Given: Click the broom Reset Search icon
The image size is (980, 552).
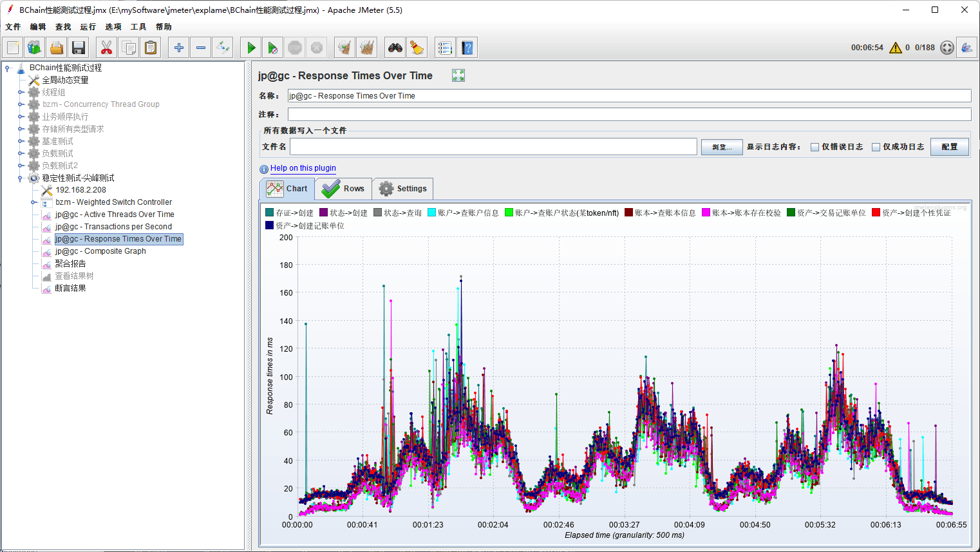Looking at the screenshot, I should pos(417,48).
